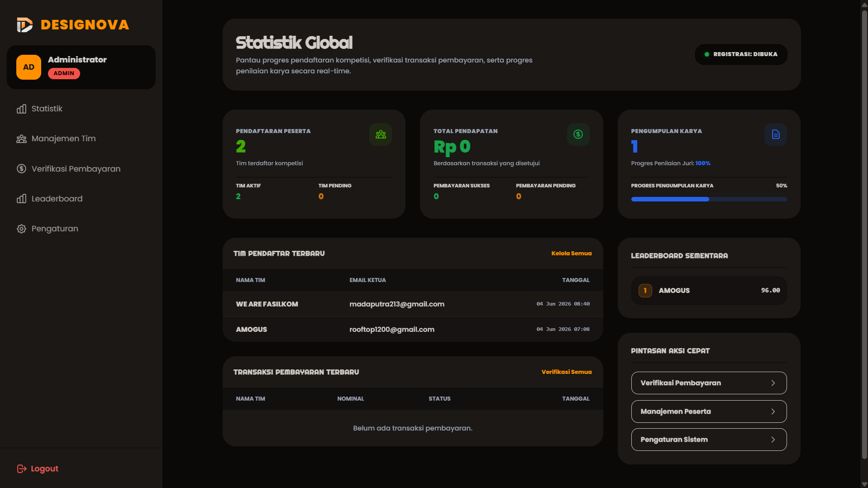Image resolution: width=868 pixels, height=488 pixels.
Task: Click the Leaderboard chart icon
Action: 21,199
